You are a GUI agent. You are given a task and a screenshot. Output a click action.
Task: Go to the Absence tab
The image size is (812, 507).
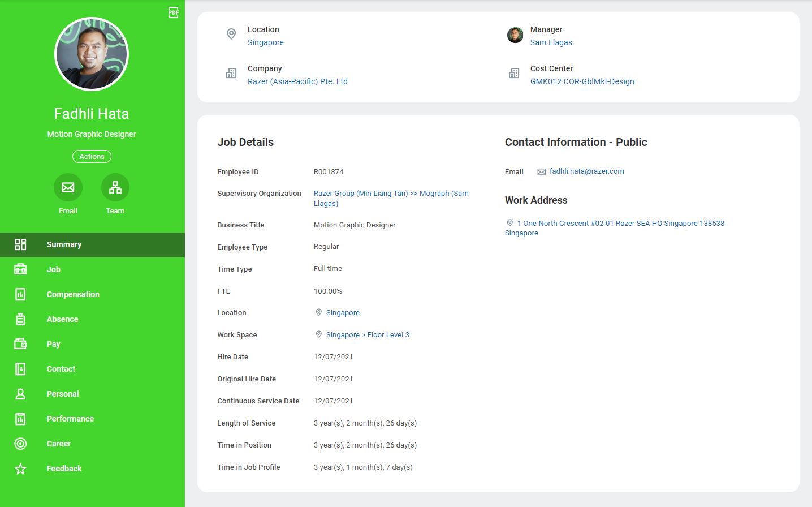tap(92, 320)
